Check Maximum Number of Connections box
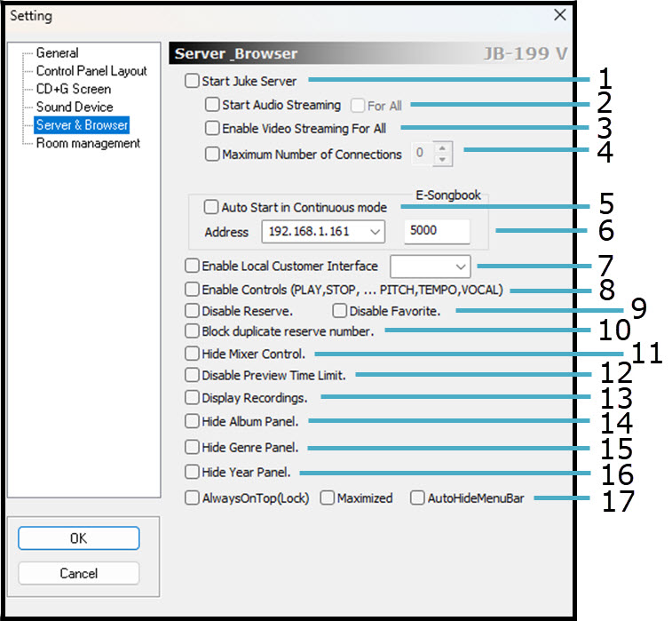This screenshot has height=621, width=672. point(212,154)
